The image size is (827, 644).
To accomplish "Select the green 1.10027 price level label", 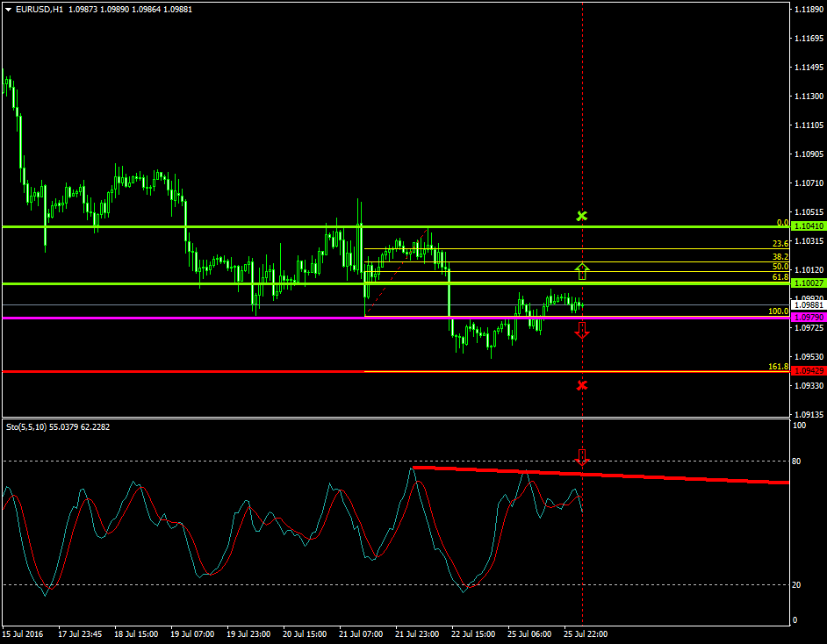I will tap(808, 283).
